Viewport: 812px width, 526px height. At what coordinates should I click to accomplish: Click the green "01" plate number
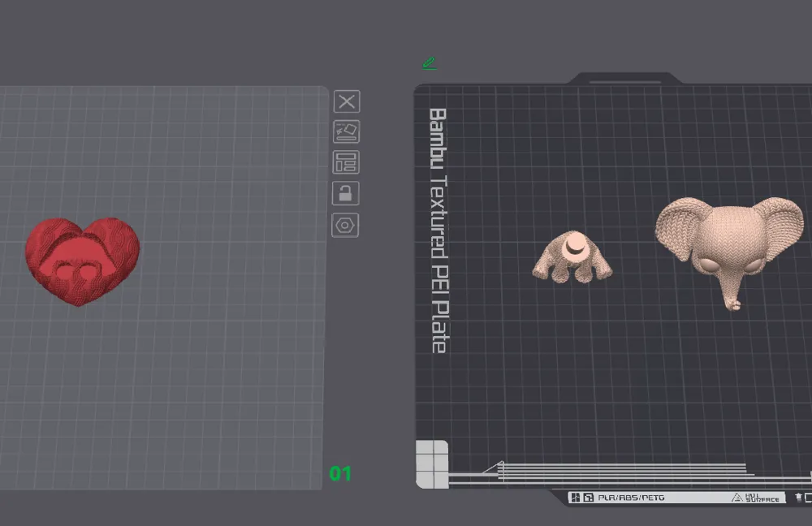coord(340,473)
